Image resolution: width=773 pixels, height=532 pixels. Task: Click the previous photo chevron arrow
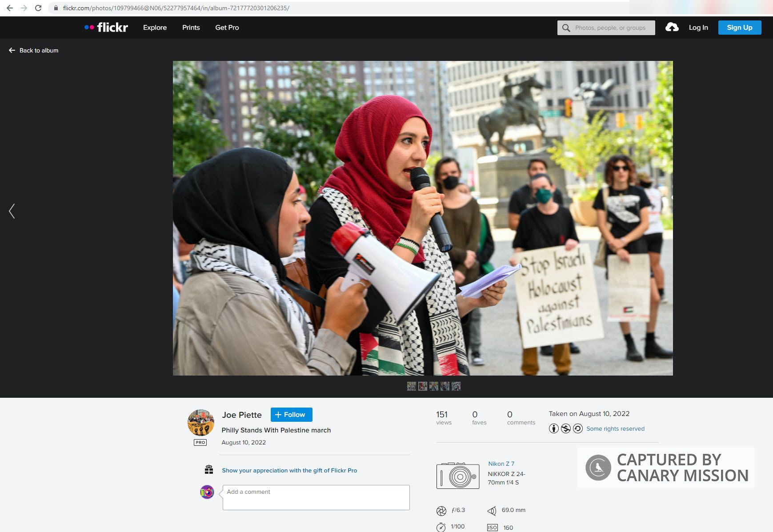click(12, 211)
